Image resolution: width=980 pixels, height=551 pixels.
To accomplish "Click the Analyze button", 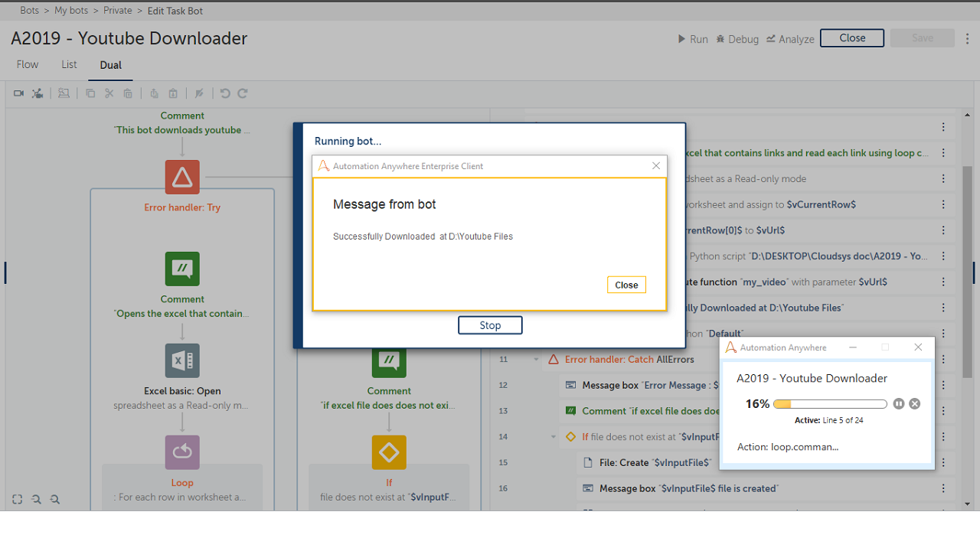I will (x=790, y=39).
